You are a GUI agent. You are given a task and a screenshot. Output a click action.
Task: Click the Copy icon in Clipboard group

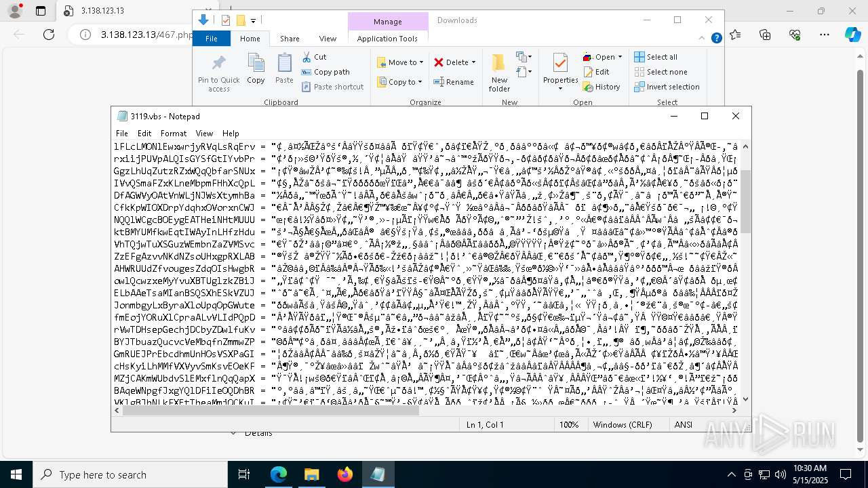(x=256, y=68)
